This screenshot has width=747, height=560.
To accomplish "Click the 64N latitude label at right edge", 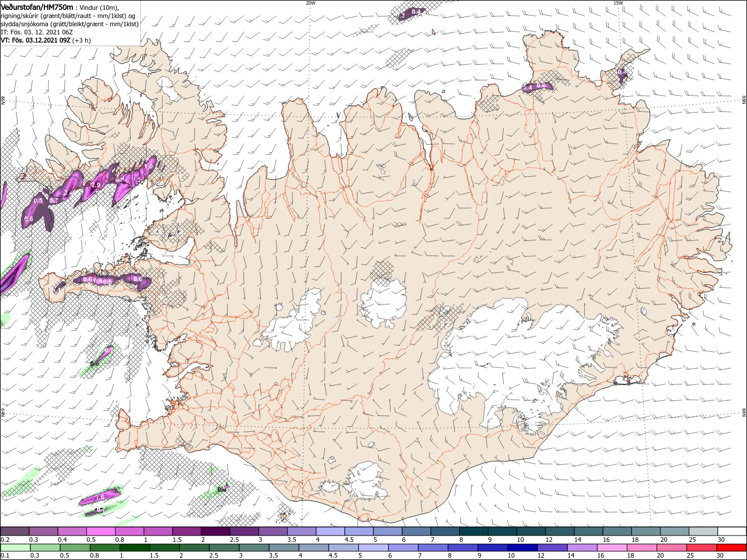I will click(744, 412).
